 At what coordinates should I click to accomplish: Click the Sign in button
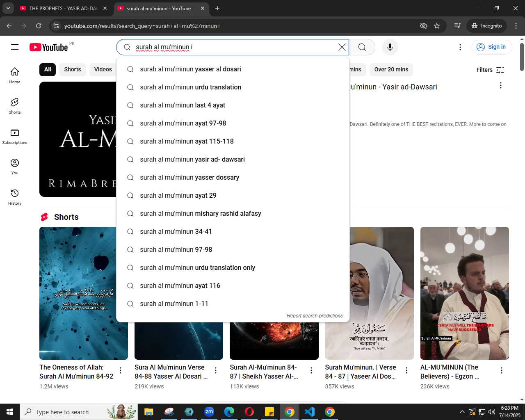[492, 47]
